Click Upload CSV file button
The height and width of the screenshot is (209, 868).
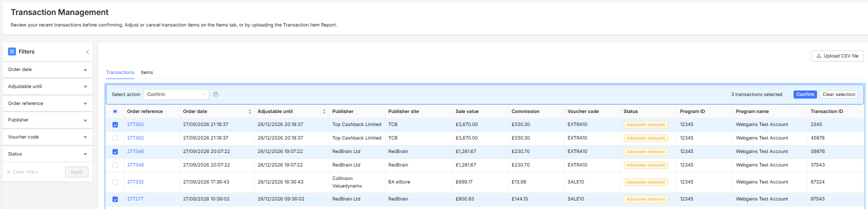(x=837, y=56)
